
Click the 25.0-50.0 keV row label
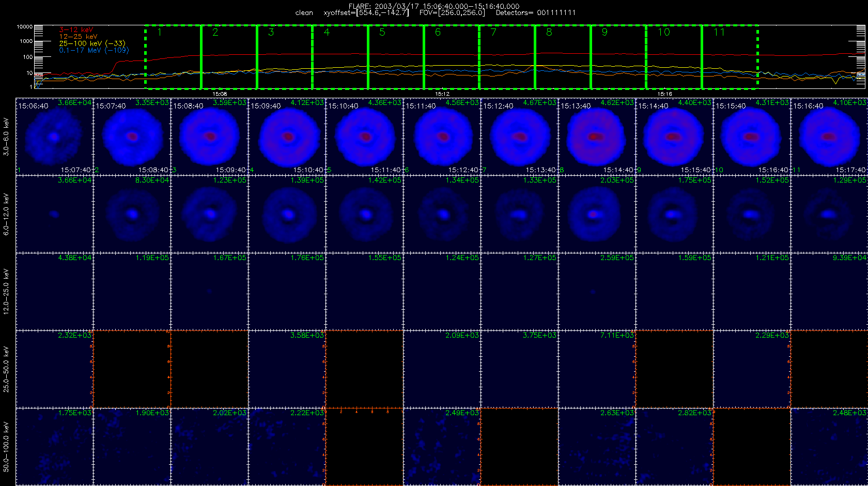6,369
